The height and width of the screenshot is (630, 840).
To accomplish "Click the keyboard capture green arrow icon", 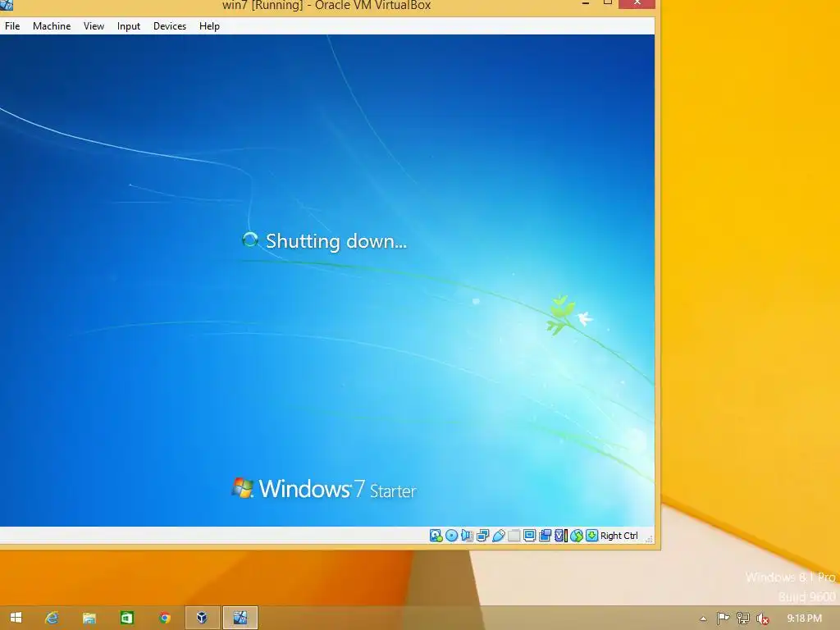I will pos(591,536).
